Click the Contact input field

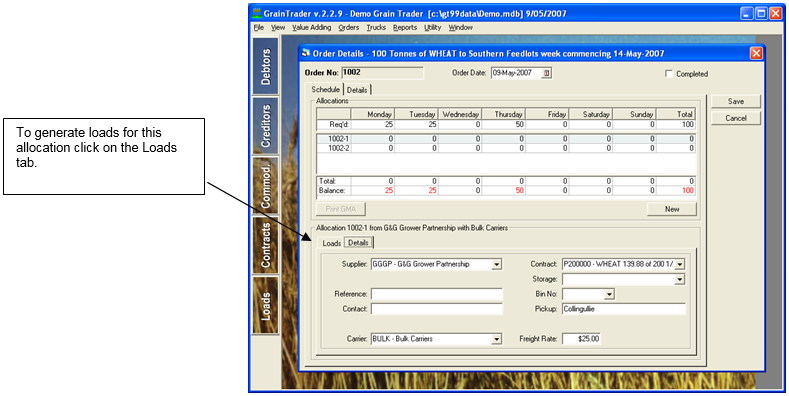[x=437, y=309]
